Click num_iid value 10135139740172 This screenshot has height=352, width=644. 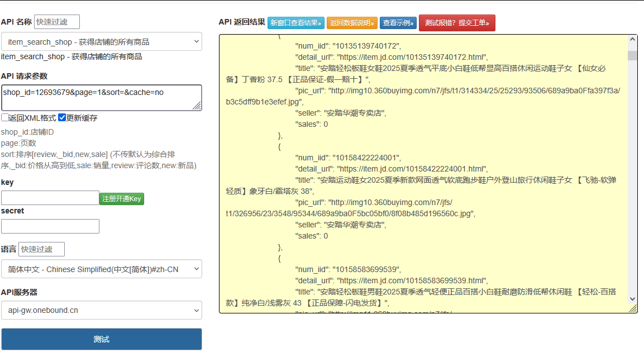367,46
